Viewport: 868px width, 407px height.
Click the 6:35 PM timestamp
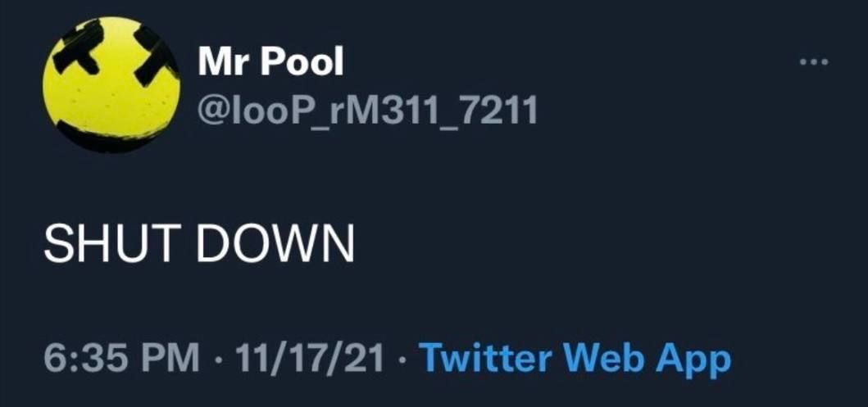[121, 357]
